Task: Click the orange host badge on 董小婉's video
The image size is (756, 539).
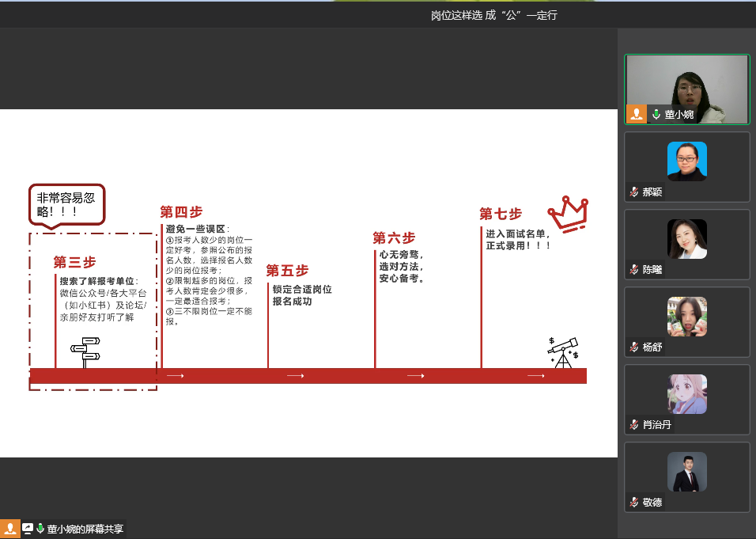Action: [637, 114]
